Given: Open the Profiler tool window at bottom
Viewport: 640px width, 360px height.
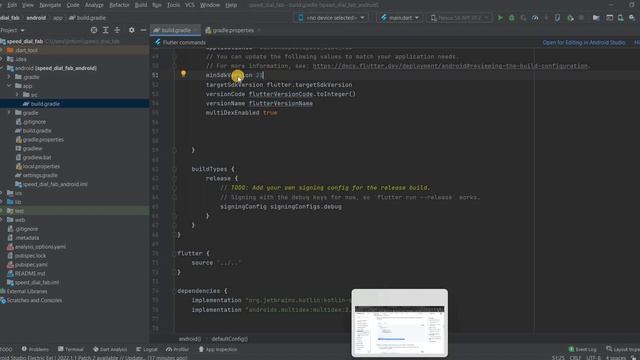Looking at the screenshot, I should (x=178, y=349).
